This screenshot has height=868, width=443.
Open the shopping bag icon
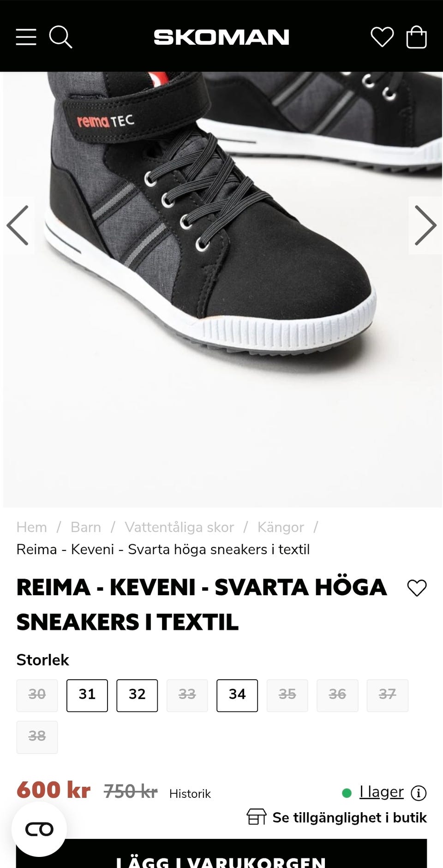point(416,37)
